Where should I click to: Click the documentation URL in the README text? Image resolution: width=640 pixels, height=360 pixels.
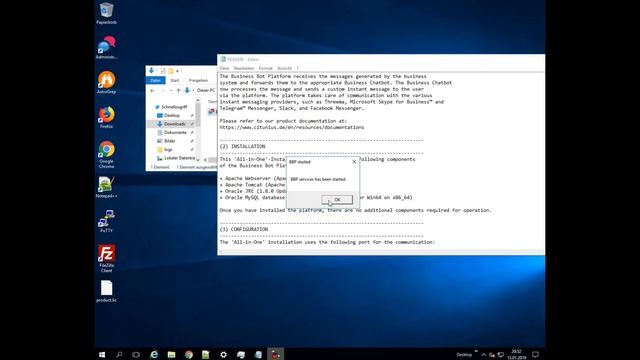[291, 127]
